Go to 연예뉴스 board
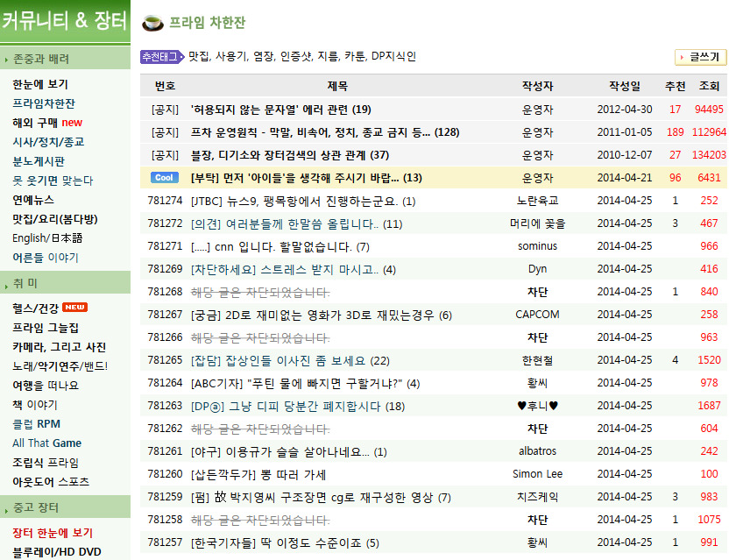The width and height of the screenshot is (736, 560). click(x=33, y=200)
